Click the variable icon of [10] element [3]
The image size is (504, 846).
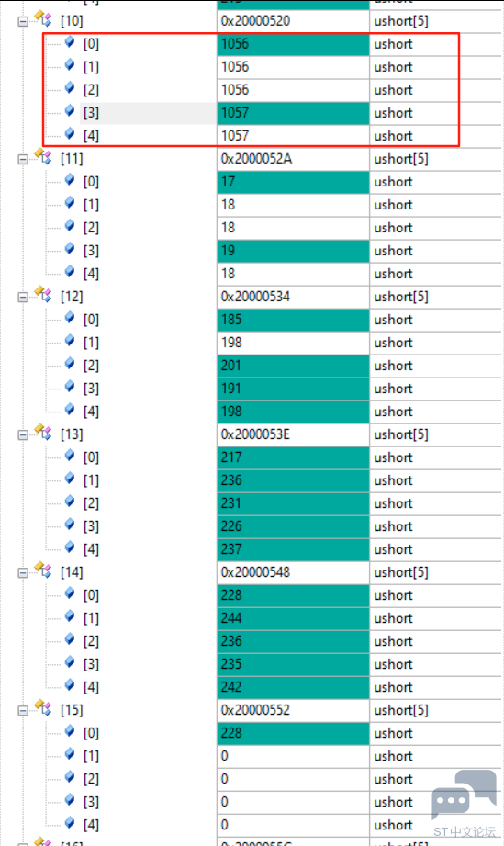(70, 110)
